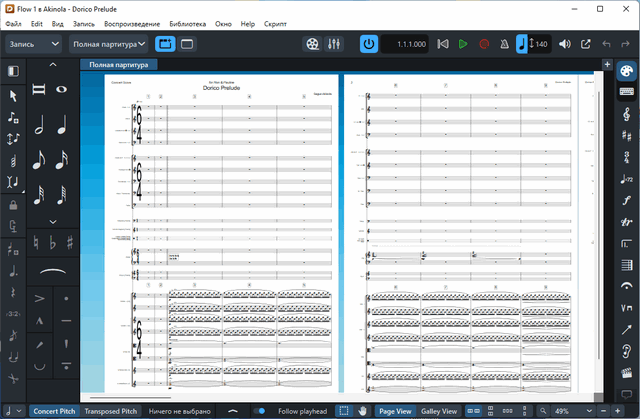This screenshot has width=640, height=419.
Task: Click the tempo value field showing 140
Action: 540,44
